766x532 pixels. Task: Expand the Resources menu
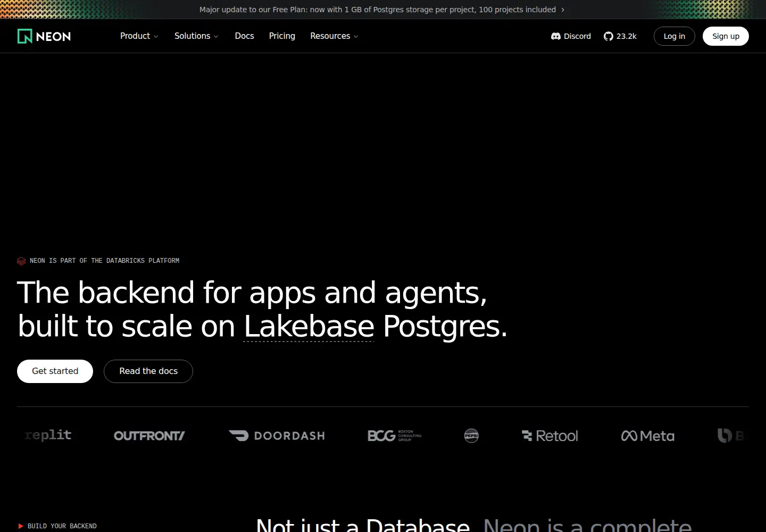334,36
